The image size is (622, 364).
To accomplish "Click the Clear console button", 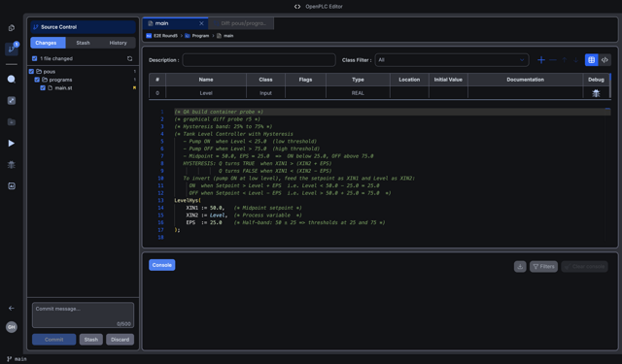I will tap(584, 267).
